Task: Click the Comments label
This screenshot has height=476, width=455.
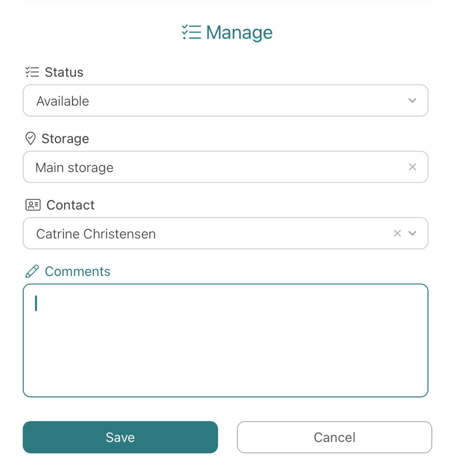Action: coord(77,271)
